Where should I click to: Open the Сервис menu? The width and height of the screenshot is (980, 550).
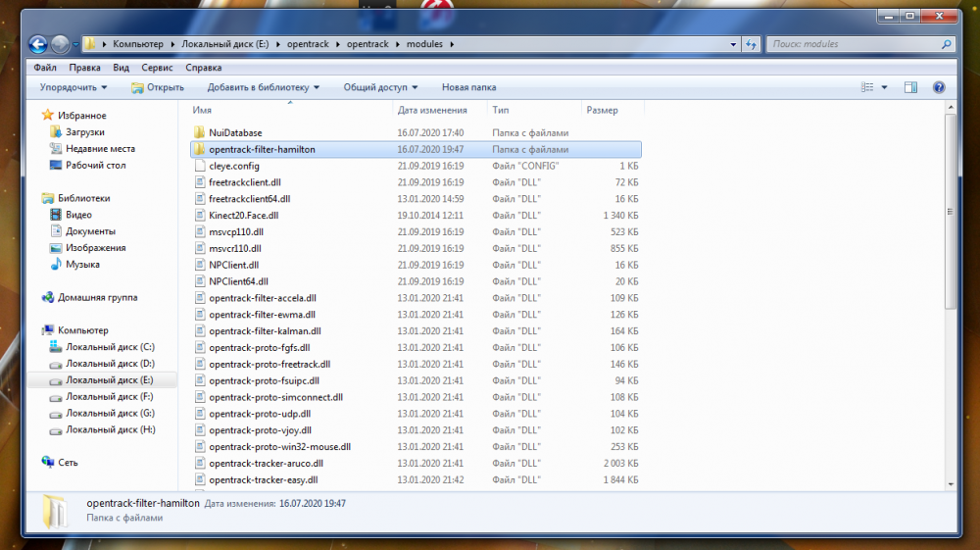point(157,68)
